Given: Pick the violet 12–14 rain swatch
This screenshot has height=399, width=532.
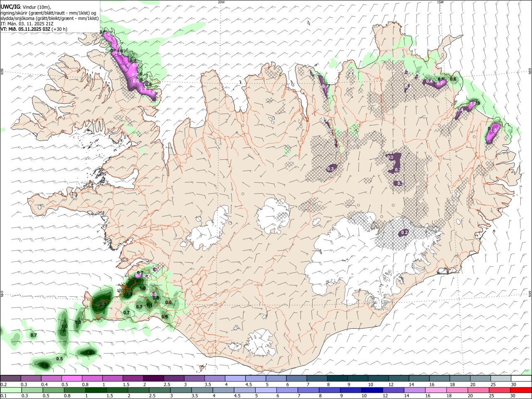Looking at the screenshot, I should tap(393, 390).
